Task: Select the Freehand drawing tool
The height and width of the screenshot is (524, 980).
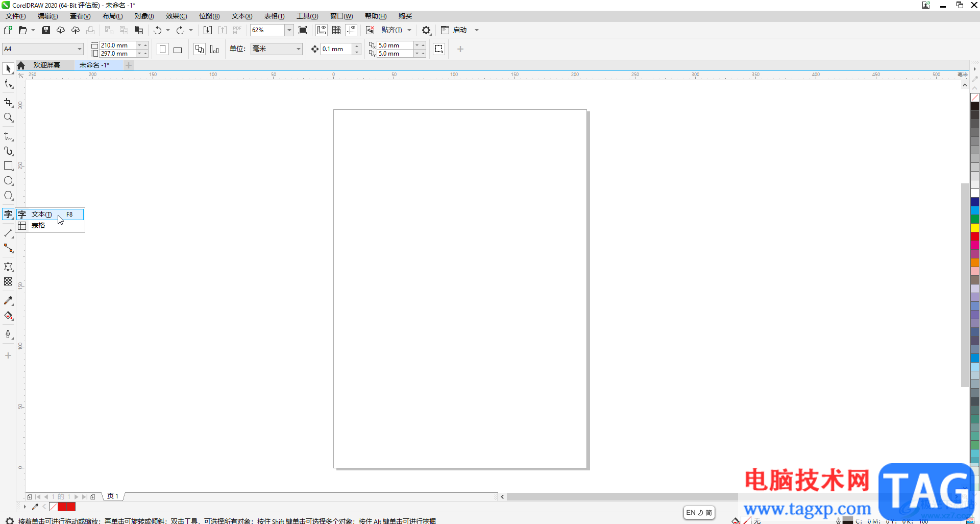Action: (x=8, y=136)
